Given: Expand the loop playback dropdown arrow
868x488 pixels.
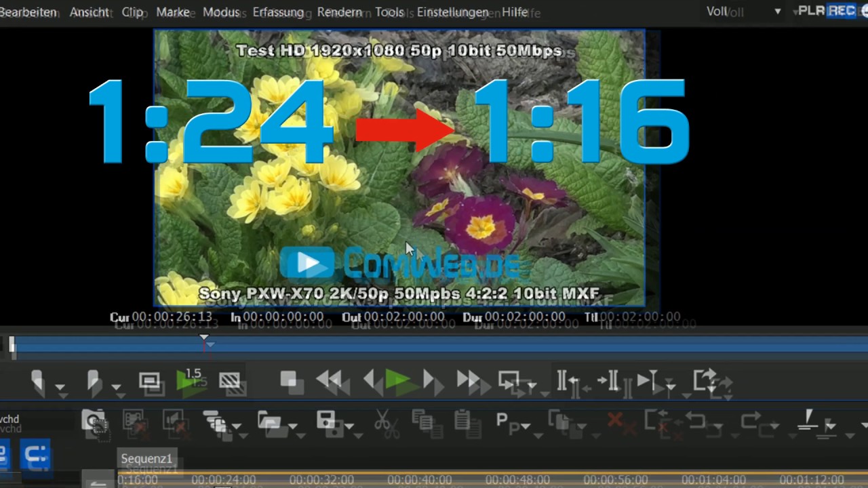Looking at the screenshot, I should click(x=531, y=386).
